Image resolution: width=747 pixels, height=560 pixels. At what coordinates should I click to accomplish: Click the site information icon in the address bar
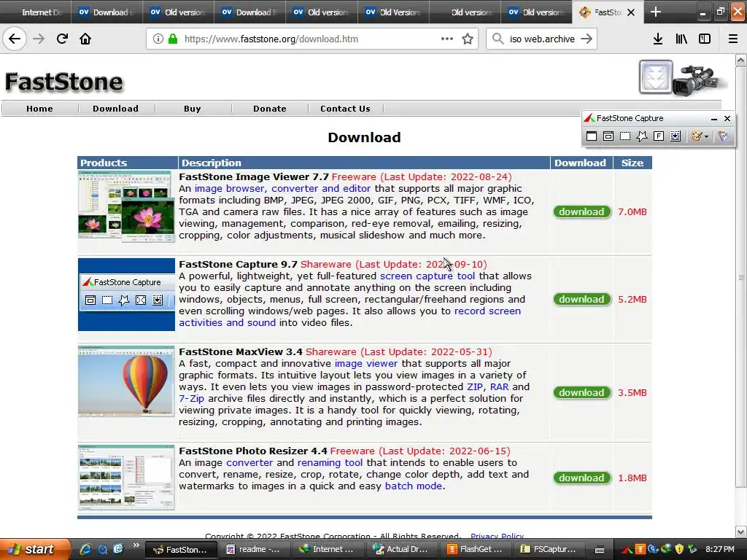(158, 39)
